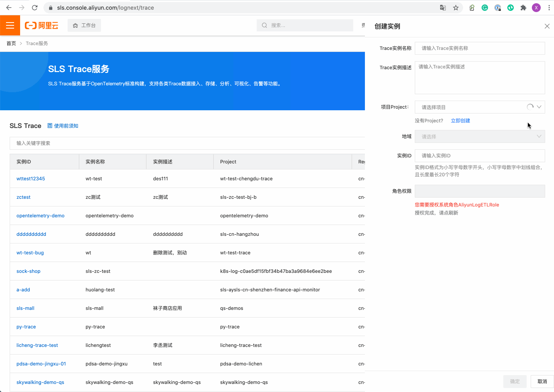Click the AliyunLogETLRole authorization link
The width and height of the screenshot is (554, 392).
click(x=457, y=205)
